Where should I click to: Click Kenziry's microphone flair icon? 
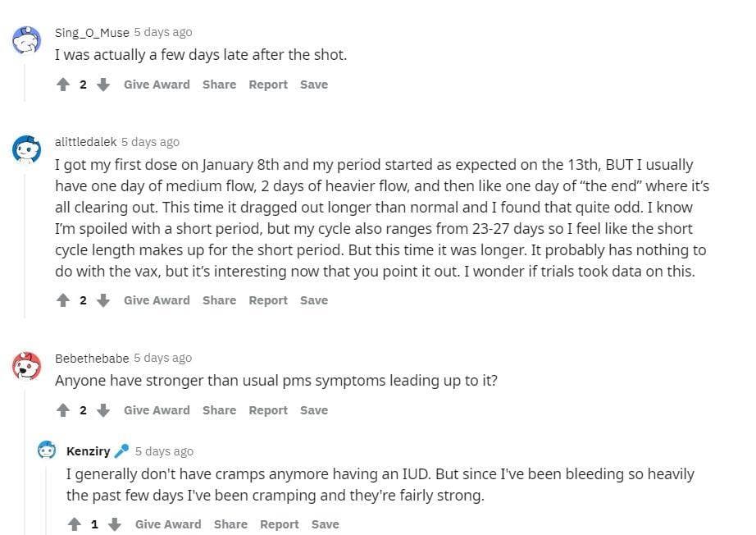coord(121,451)
